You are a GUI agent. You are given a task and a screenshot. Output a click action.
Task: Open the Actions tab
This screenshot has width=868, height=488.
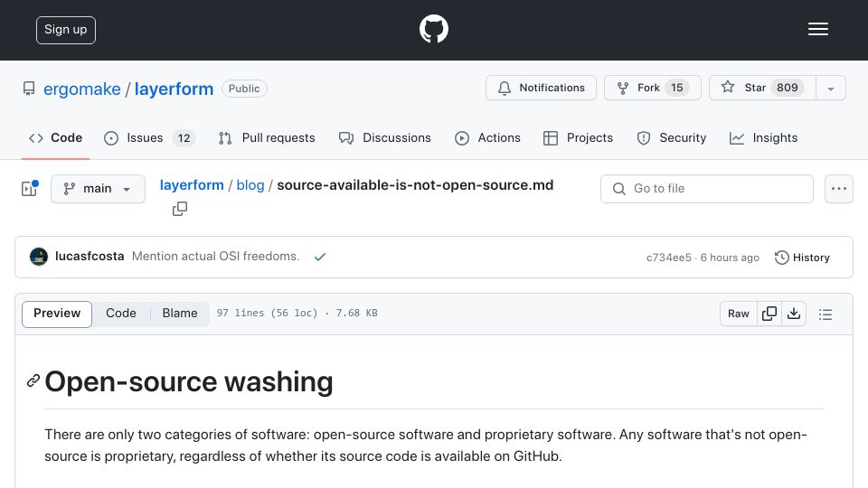pos(487,138)
